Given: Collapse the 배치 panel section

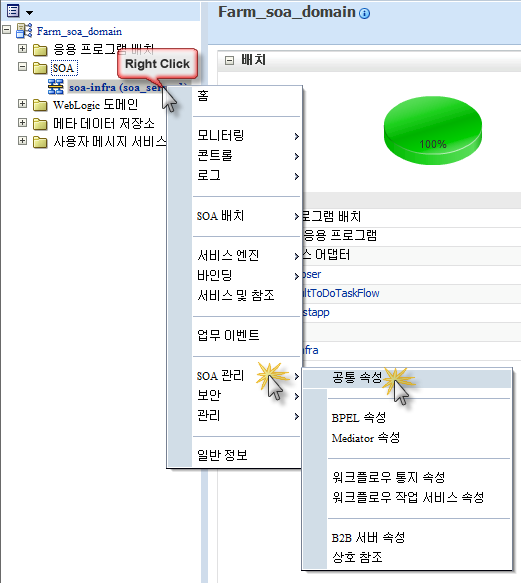Looking at the screenshot, I should tap(229, 60).
